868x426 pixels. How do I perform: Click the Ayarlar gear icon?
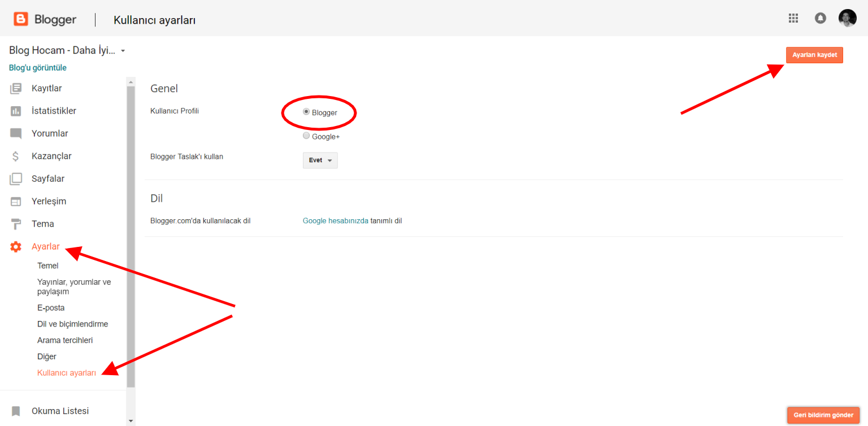[x=16, y=247]
